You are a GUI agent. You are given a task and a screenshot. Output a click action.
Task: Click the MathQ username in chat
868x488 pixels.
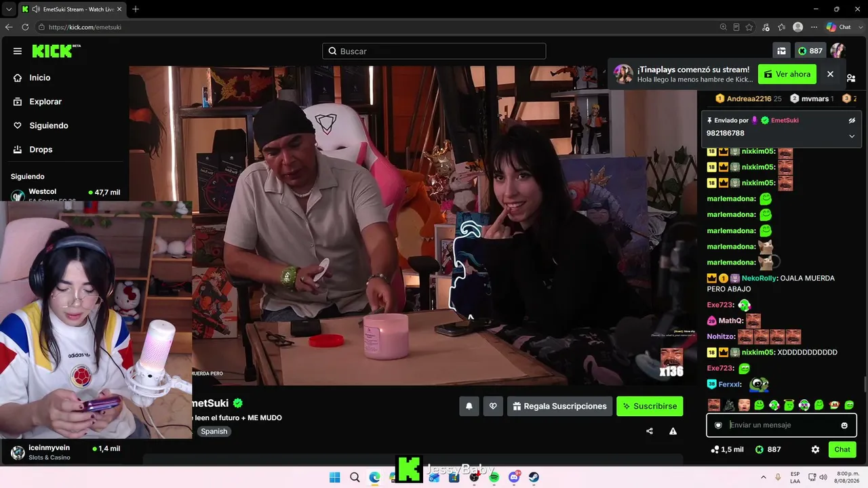pos(731,321)
